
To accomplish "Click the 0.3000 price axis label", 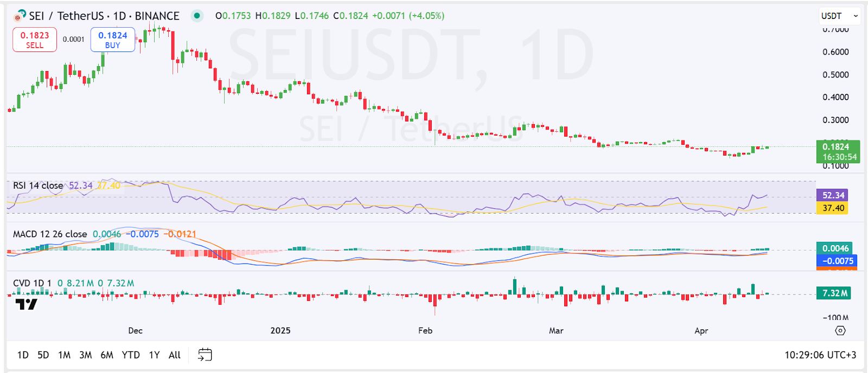I will pyautogui.click(x=835, y=120).
